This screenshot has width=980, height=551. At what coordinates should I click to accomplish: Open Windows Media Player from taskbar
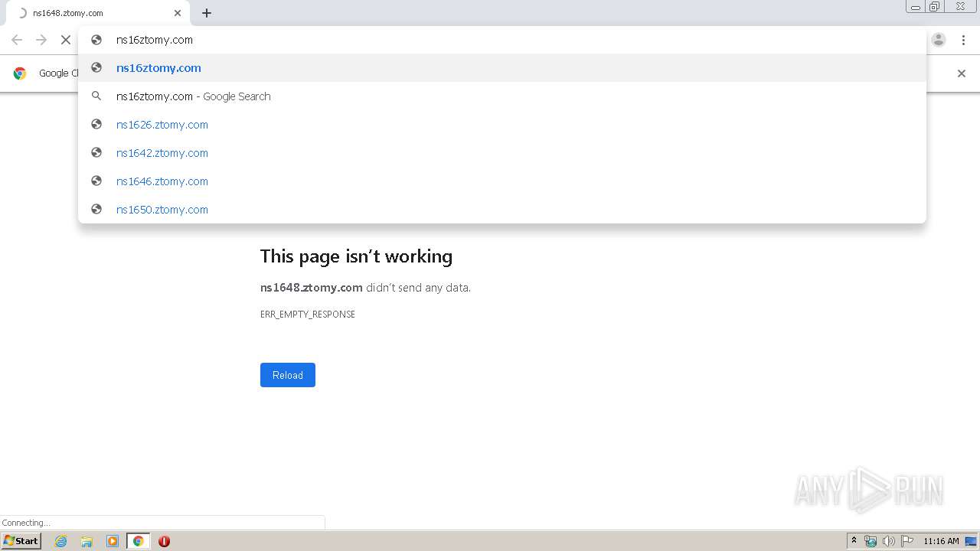coord(113,541)
